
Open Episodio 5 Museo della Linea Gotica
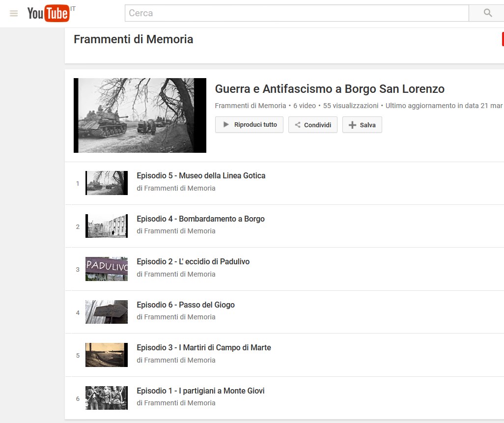click(x=201, y=175)
